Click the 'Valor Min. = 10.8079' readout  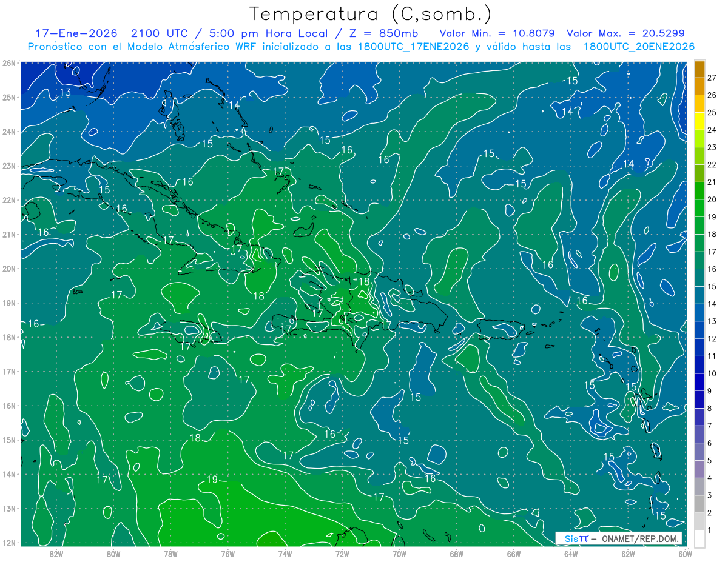tap(498, 33)
